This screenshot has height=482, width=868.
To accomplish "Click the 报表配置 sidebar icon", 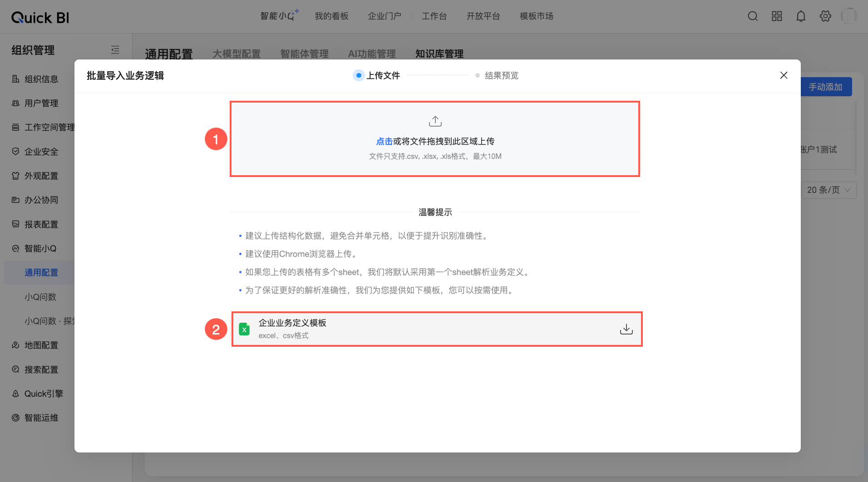I will point(15,224).
